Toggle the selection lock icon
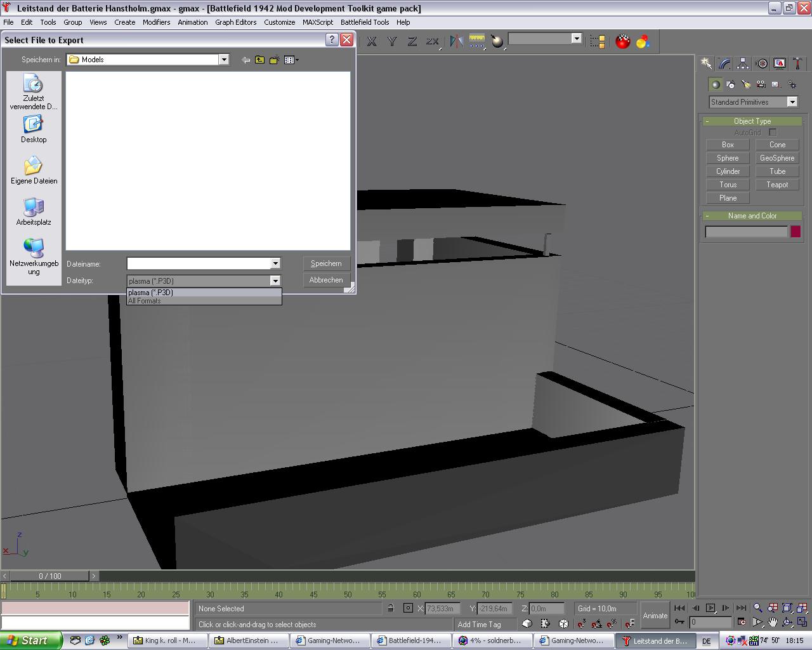Image resolution: width=812 pixels, height=650 pixels. click(391, 608)
